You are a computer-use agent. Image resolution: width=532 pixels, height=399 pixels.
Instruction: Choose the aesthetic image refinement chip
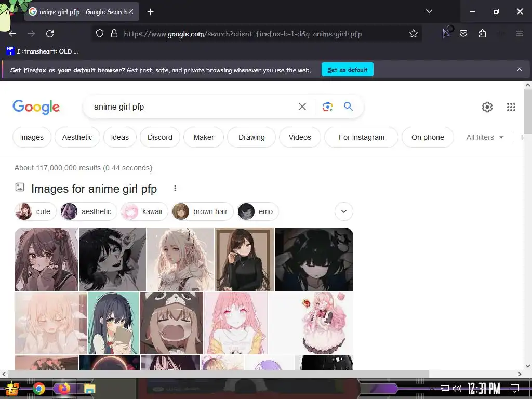coord(88,211)
